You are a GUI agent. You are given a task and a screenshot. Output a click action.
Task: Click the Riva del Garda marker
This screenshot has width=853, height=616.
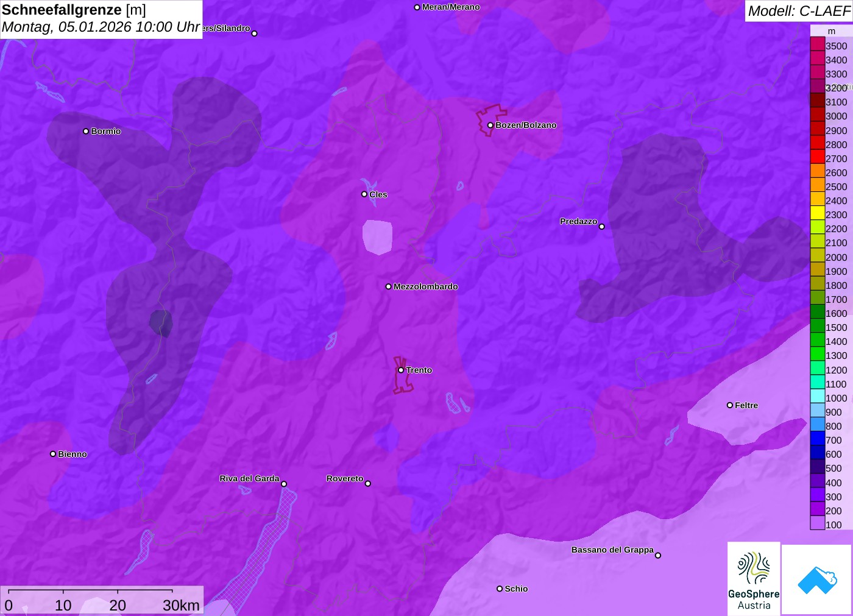tap(284, 484)
